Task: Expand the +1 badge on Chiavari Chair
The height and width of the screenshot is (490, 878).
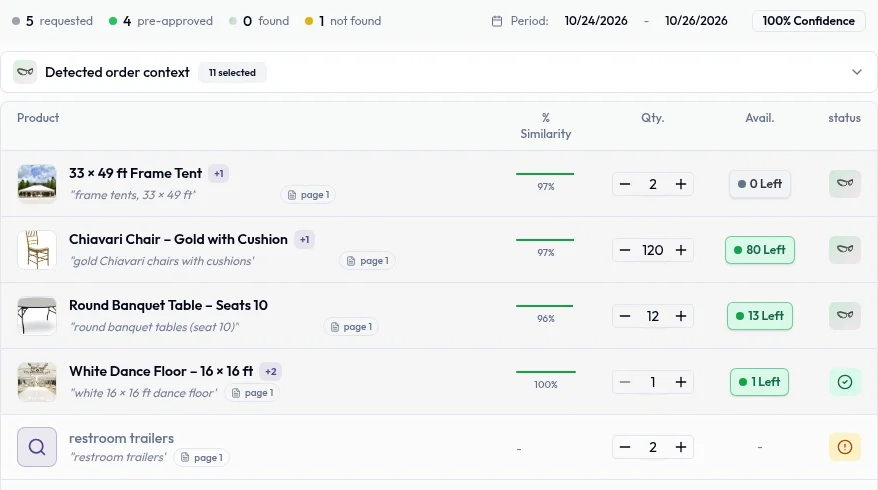Action: click(304, 240)
